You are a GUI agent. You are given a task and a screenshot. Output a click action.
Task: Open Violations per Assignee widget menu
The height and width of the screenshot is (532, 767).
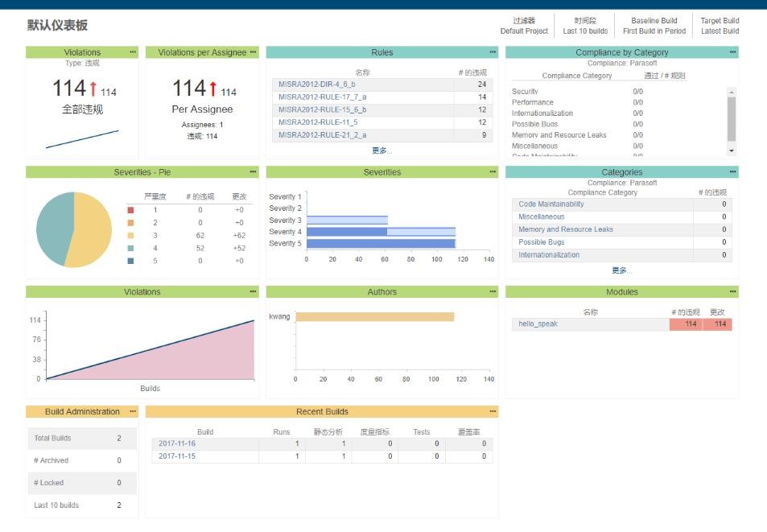coord(253,52)
